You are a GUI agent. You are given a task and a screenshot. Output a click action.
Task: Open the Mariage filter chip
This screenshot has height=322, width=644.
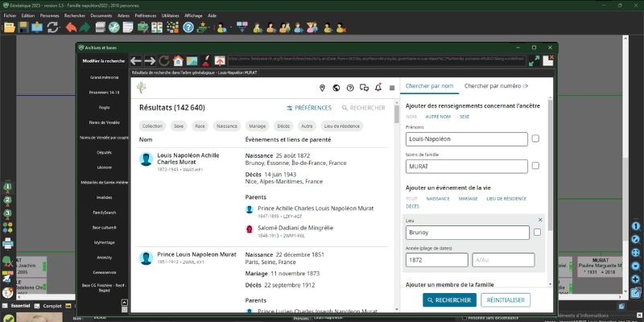click(x=258, y=126)
